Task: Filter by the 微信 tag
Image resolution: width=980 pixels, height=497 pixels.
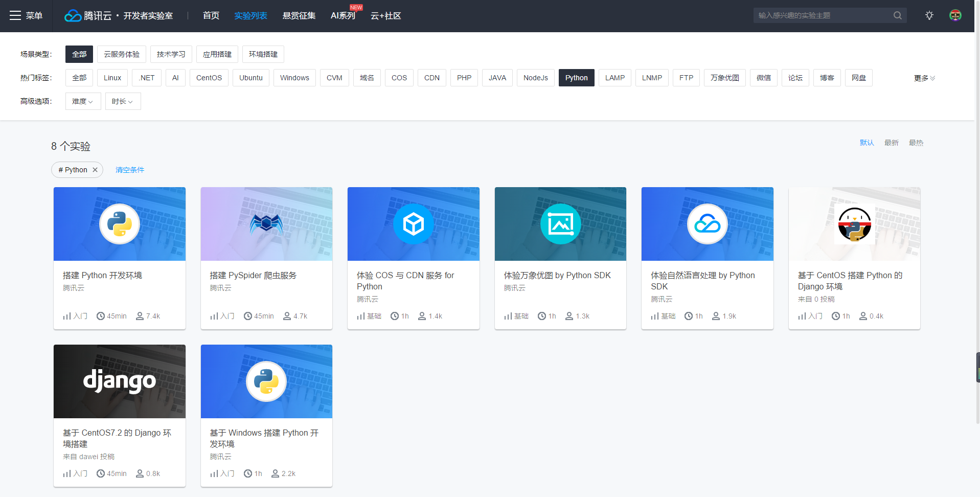Action: click(x=764, y=78)
